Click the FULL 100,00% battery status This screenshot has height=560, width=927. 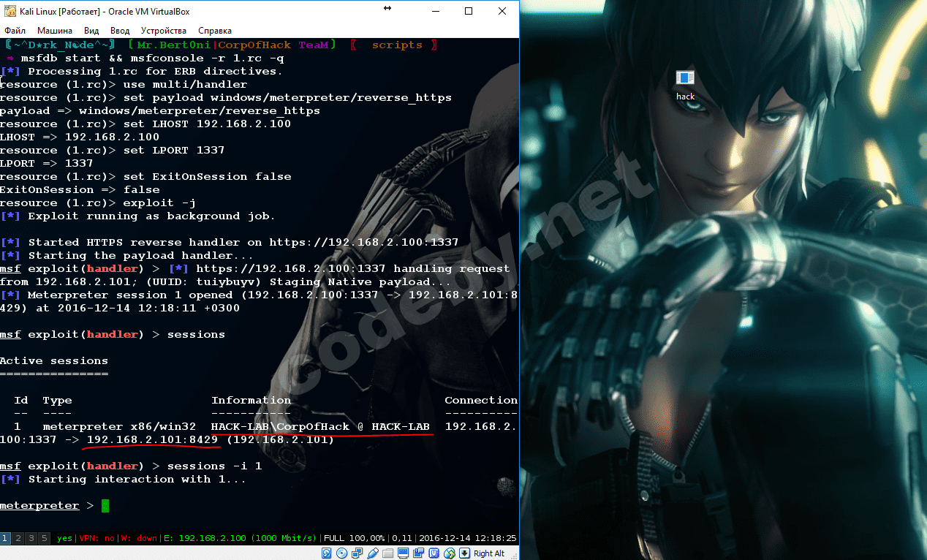(x=355, y=538)
